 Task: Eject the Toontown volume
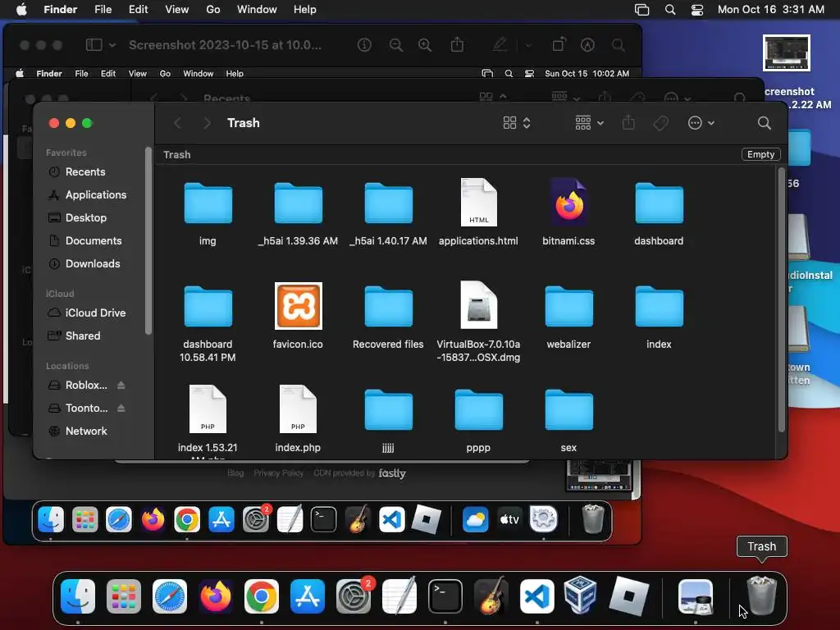[121, 409]
